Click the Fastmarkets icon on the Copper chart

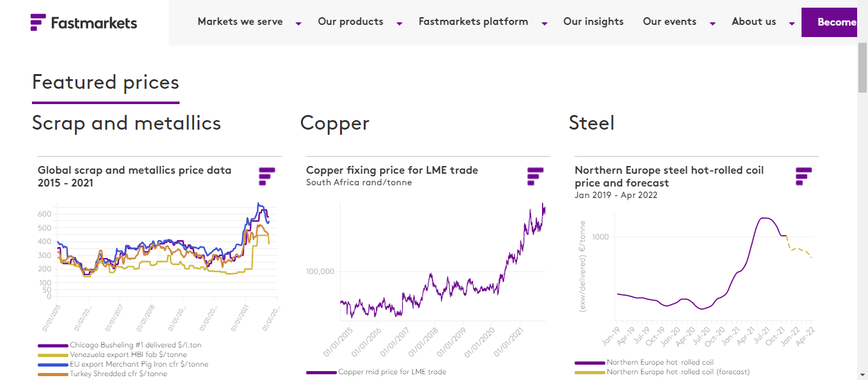click(534, 176)
